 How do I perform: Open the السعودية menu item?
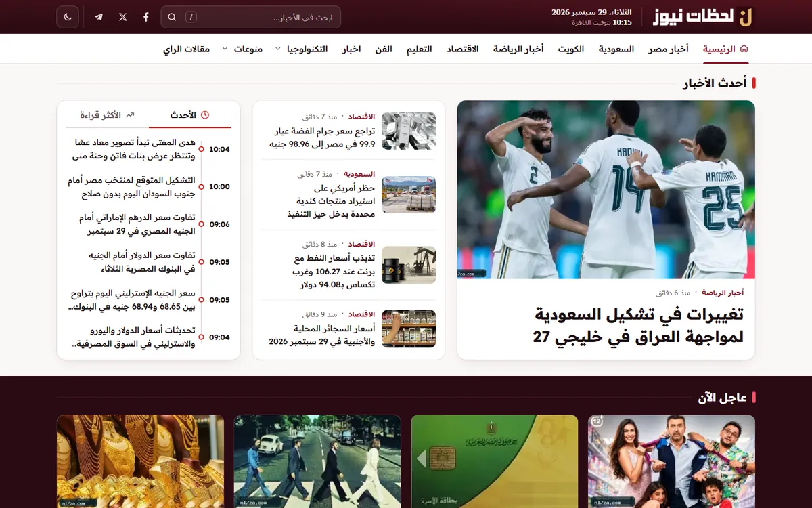click(x=616, y=49)
